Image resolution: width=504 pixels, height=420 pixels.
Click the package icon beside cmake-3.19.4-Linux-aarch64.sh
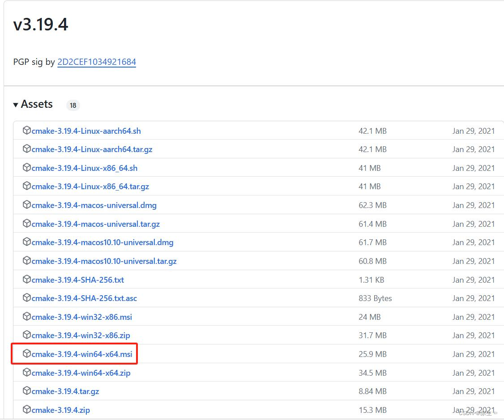click(27, 131)
